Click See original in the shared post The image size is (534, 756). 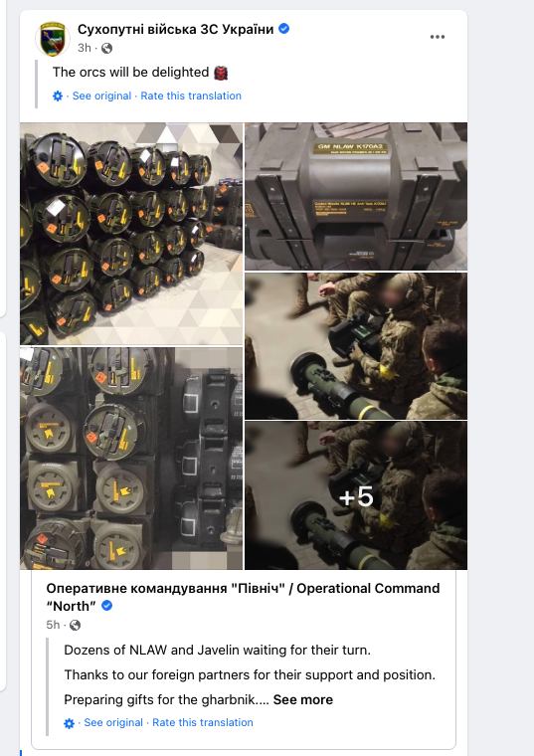click(113, 723)
